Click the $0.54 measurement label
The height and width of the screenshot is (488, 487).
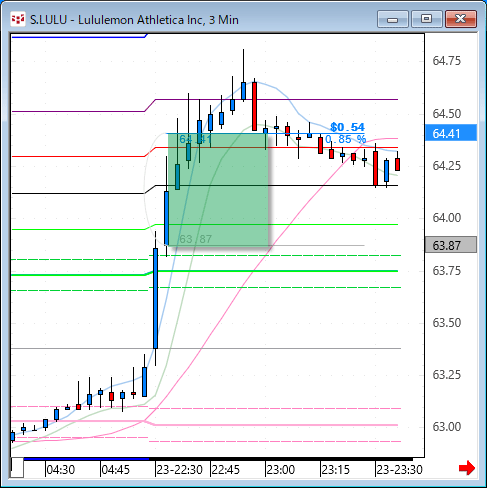(x=347, y=127)
